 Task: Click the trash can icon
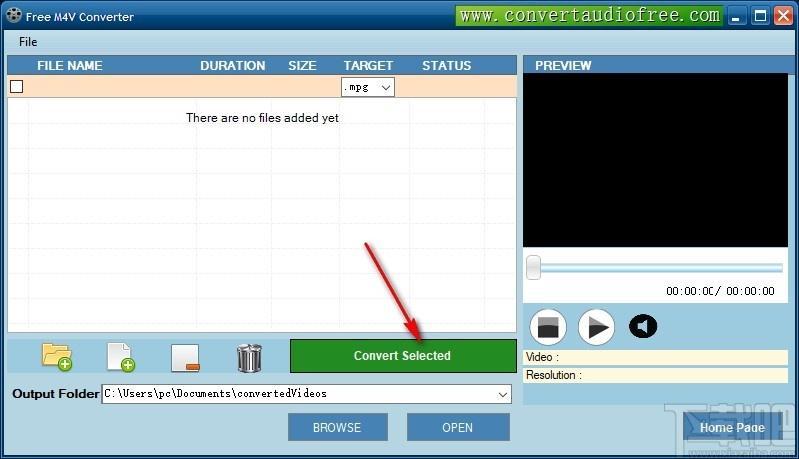point(249,358)
